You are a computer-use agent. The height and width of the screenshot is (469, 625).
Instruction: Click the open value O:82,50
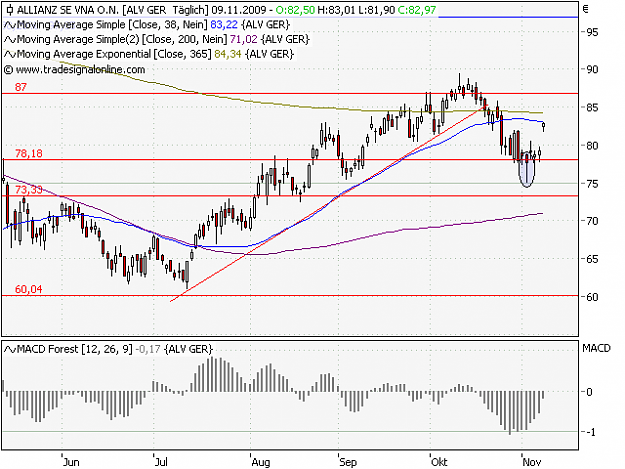295,10
